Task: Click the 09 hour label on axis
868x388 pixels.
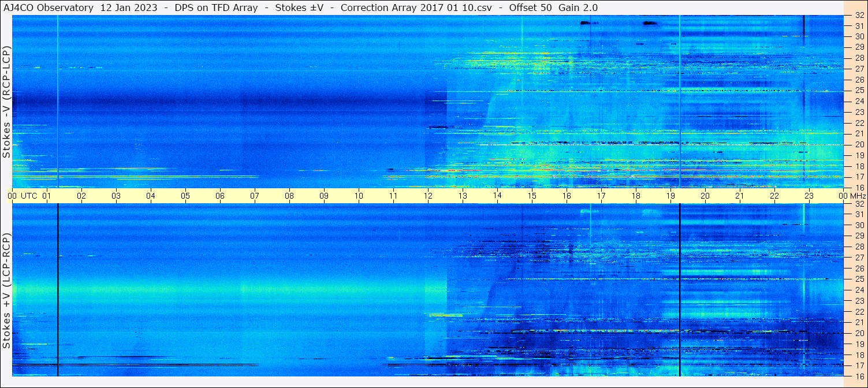Action: pyautogui.click(x=324, y=196)
